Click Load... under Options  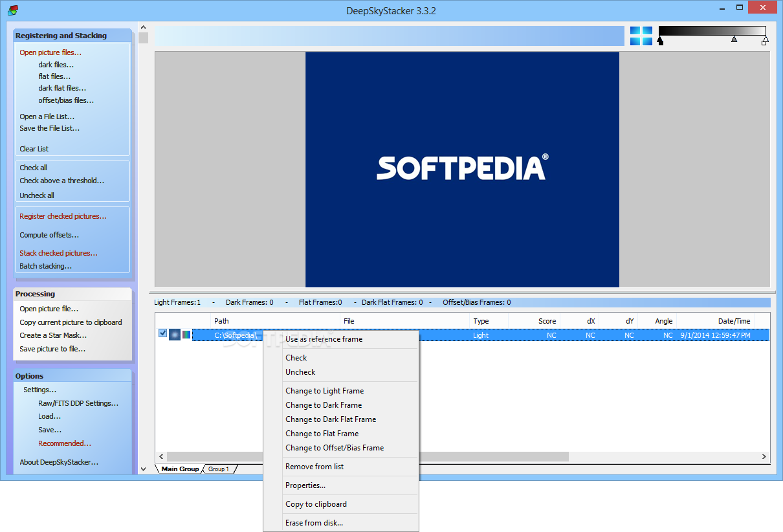tap(49, 416)
